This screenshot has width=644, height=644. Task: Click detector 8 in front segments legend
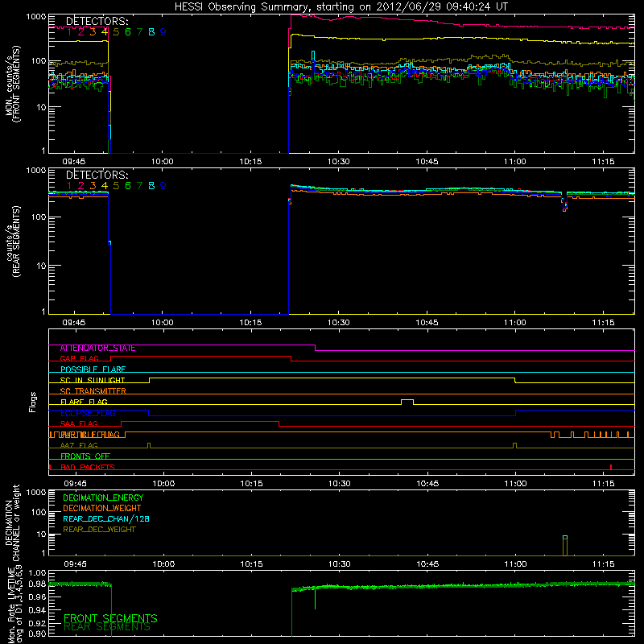151,32
